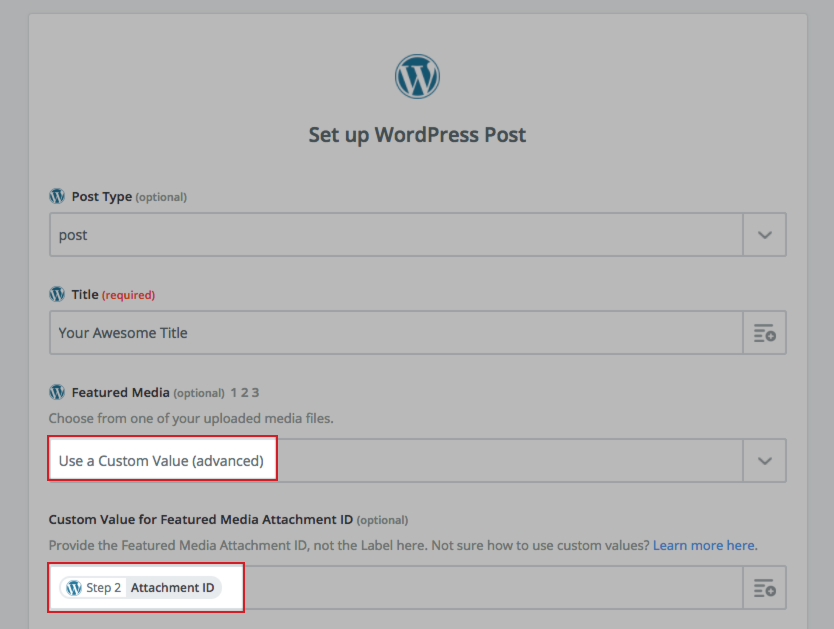
Task: Click the red '(required)' text
Action: (x=128, y=295)
